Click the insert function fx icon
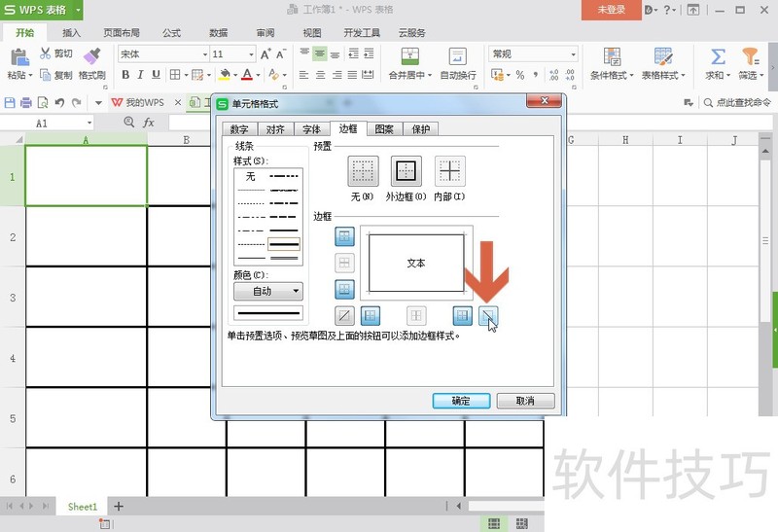This screenshot has width=778, height=532. [149, 123]
